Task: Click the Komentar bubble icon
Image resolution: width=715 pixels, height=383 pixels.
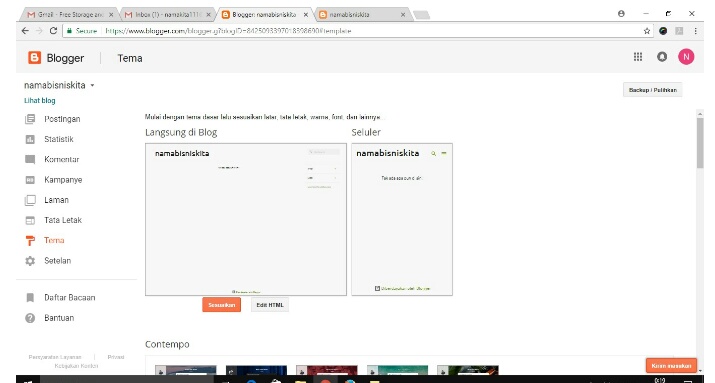Action: coord(30,160)
